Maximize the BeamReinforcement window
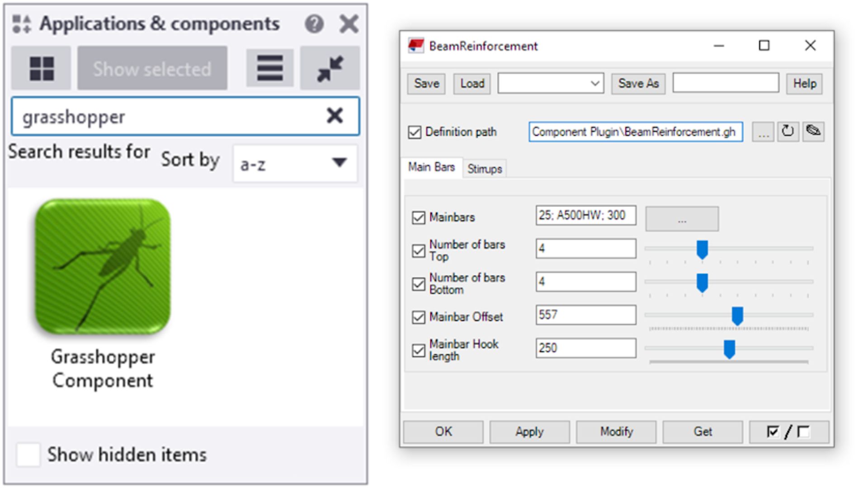 [x=764, y=46]
